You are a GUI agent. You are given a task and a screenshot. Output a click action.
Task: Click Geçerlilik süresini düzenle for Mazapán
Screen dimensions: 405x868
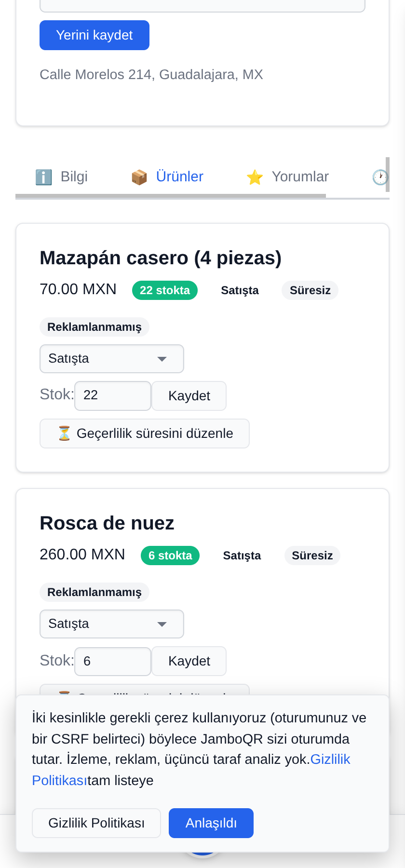[145, 434]
